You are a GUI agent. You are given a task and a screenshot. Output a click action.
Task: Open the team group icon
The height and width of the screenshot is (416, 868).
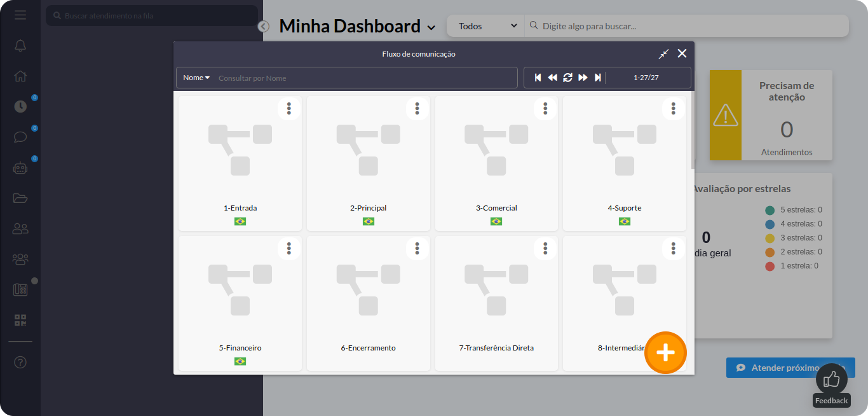point(20,259)
